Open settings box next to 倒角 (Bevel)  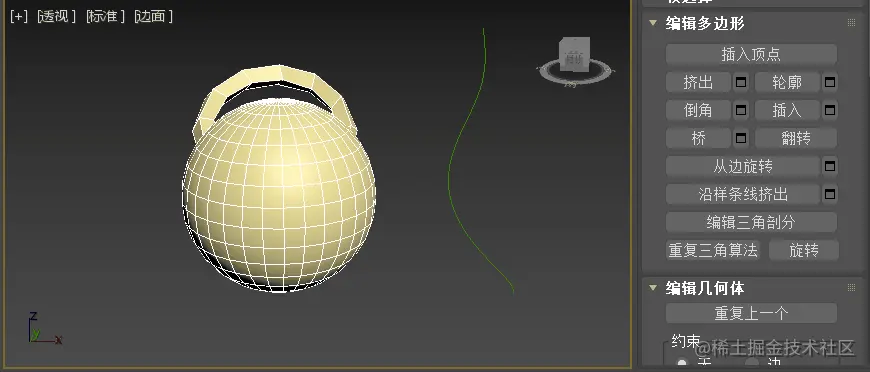click(x=741, y=110)
